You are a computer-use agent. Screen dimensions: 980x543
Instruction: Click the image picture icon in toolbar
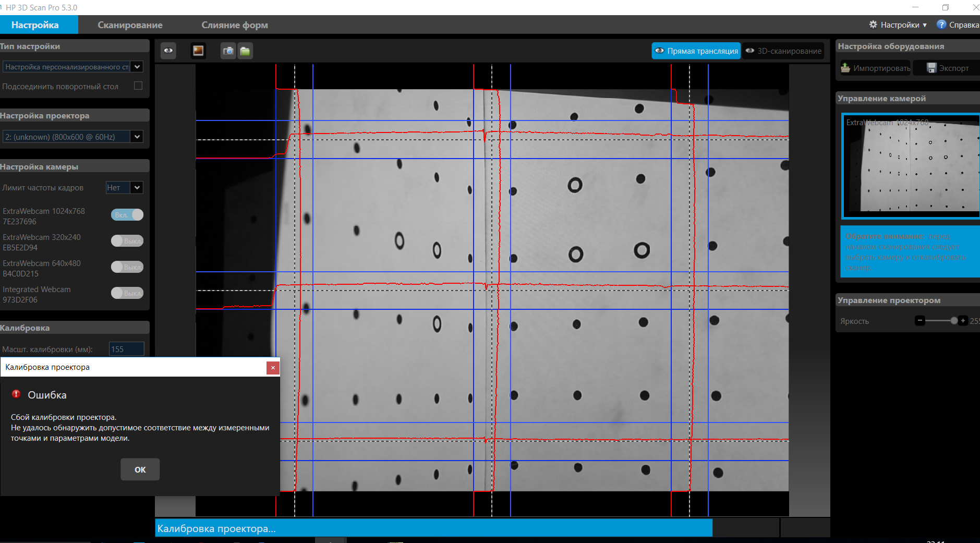(198, 51)
